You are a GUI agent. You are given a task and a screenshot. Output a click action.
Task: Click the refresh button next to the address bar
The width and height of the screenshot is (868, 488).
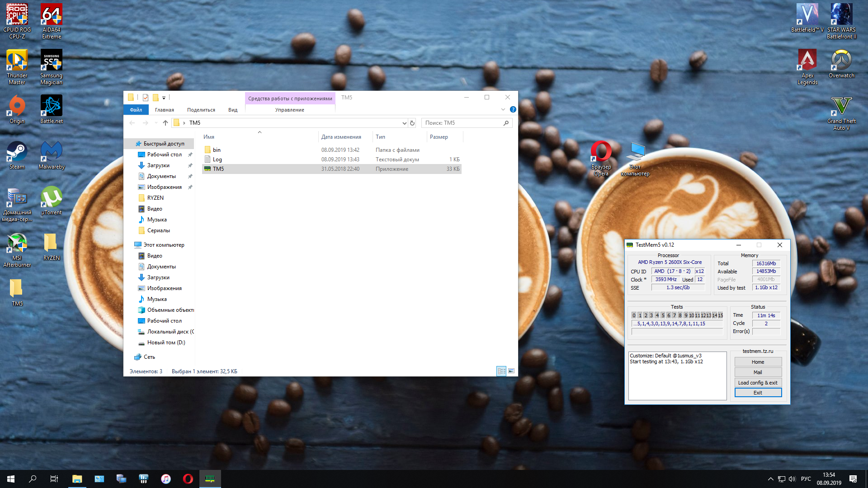(x=412, y=123)
